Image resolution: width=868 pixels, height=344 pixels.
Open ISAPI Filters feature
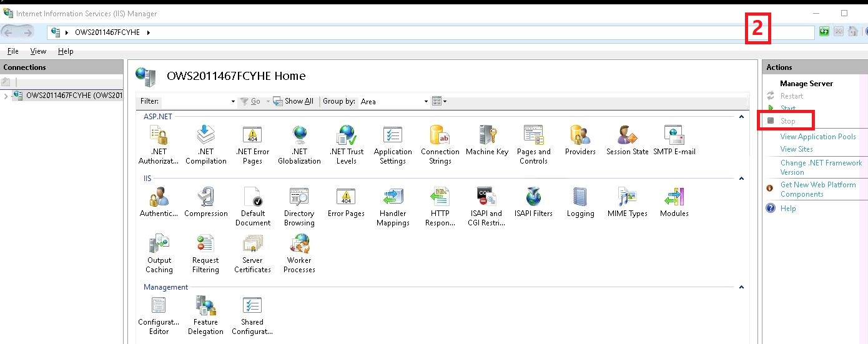point(533,202)
